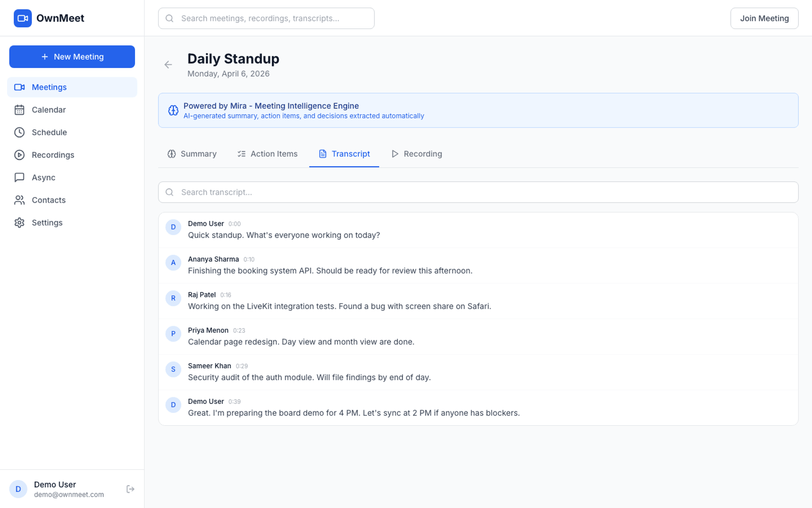Click the Sameer Khan speaker name
This screenshot has height=508, width=812.
tap(210, 366)
